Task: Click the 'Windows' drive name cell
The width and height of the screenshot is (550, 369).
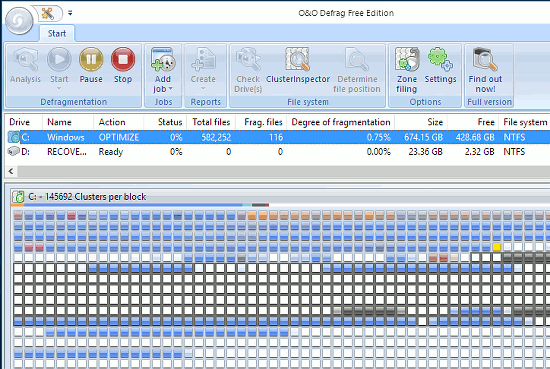Action: point(66,137)
